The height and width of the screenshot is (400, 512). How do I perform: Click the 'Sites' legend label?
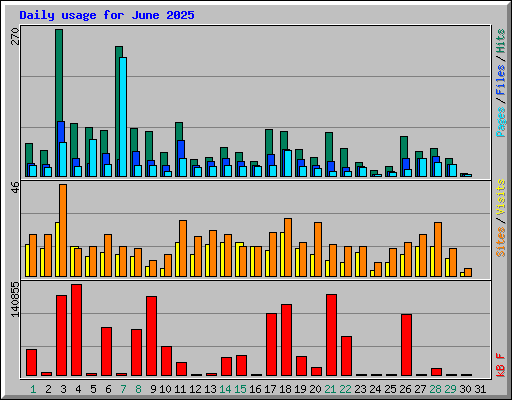tap(500, 242)
